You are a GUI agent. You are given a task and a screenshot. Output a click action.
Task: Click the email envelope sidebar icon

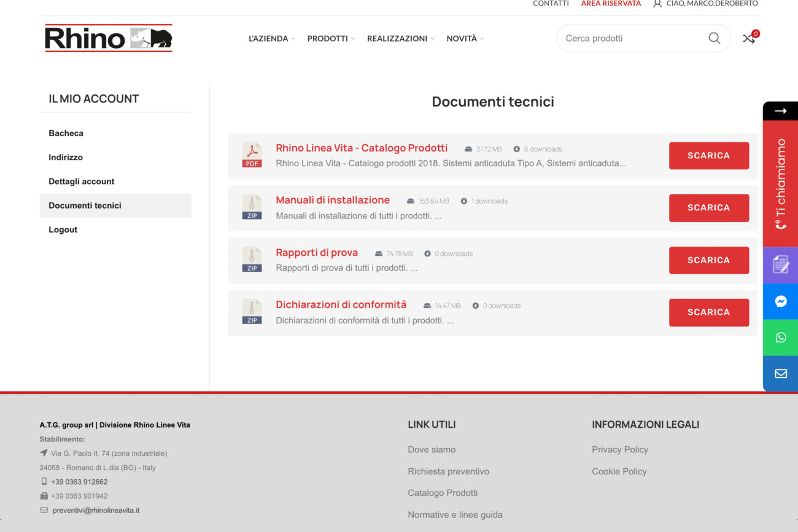(780, 374)
